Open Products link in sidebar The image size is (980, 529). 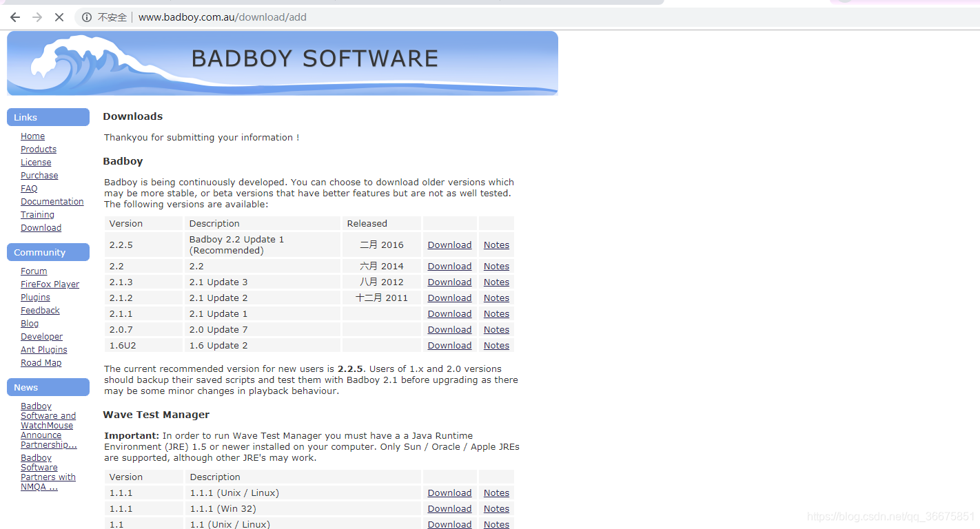click(x=39, y=149)
